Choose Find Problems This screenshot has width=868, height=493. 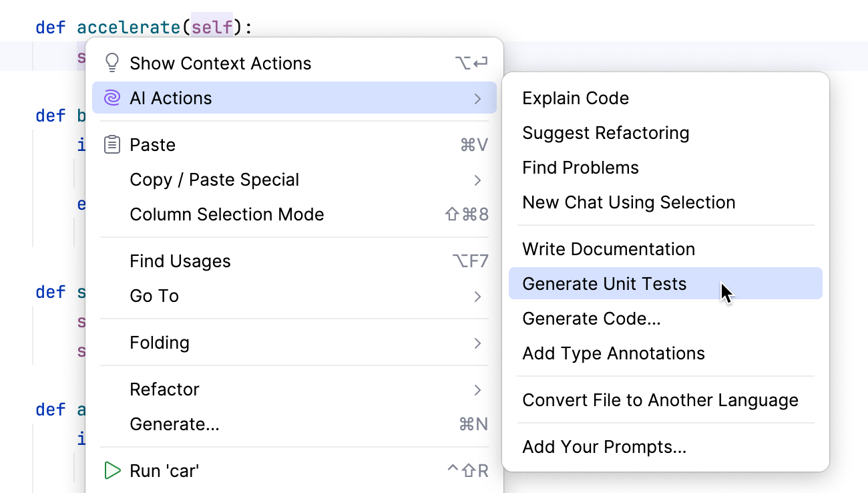click(580, 168)
